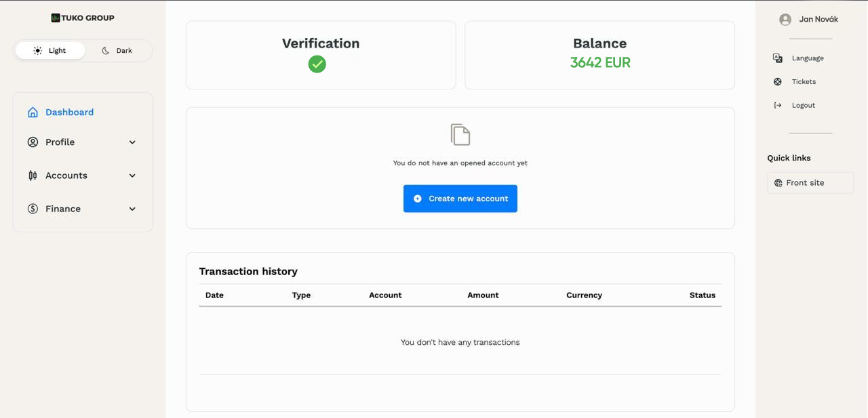Click the Language translate icon

click(x=778, y=58)
